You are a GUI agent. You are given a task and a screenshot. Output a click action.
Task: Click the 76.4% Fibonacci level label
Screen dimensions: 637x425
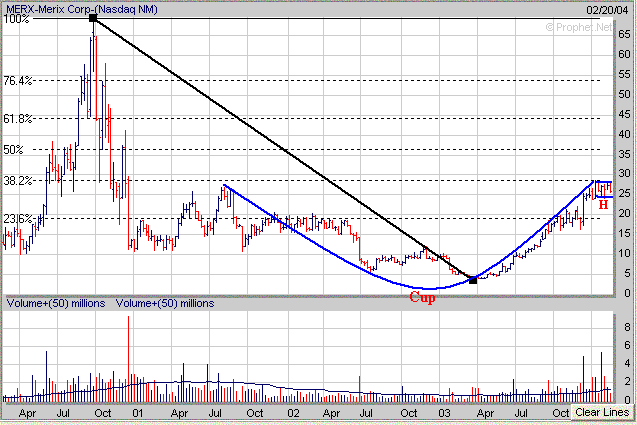pyautogui.click(x=17, y=81)
